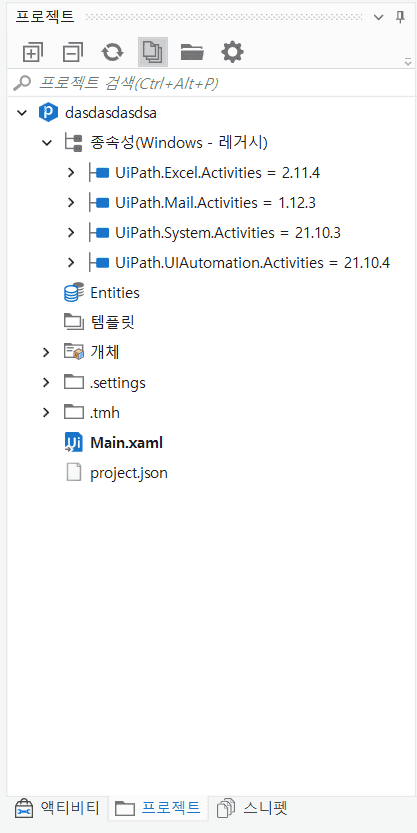
Task: Open the panel options dropdown arrow
Action: click(x=378, y=18)
